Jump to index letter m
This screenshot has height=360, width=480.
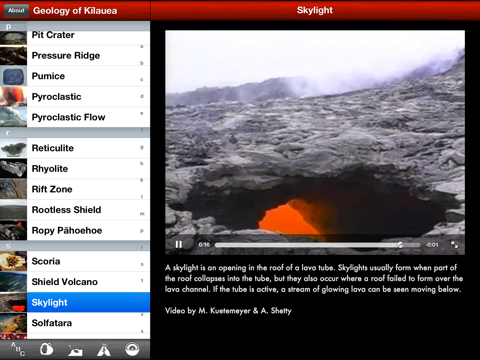pyautogui.click(x=142, y=214)
